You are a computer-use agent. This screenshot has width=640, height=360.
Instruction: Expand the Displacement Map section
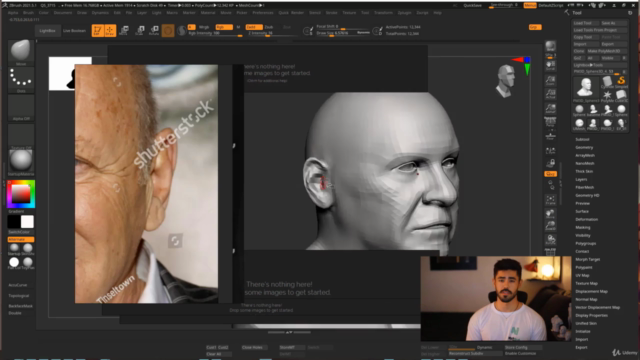point(591,291)
